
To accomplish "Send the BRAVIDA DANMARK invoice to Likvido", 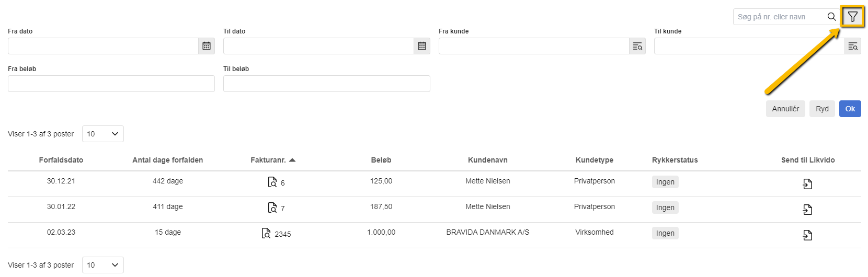I will coord(808,235).
